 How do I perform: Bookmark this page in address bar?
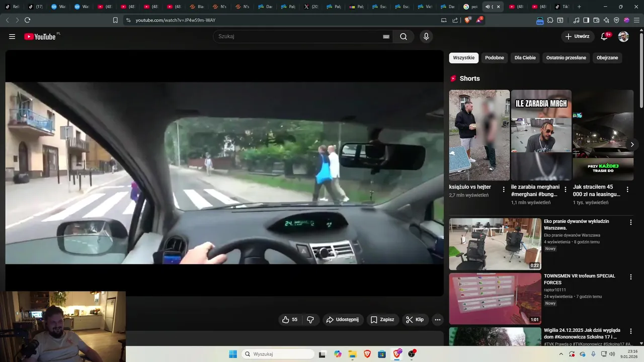[115, 20]
